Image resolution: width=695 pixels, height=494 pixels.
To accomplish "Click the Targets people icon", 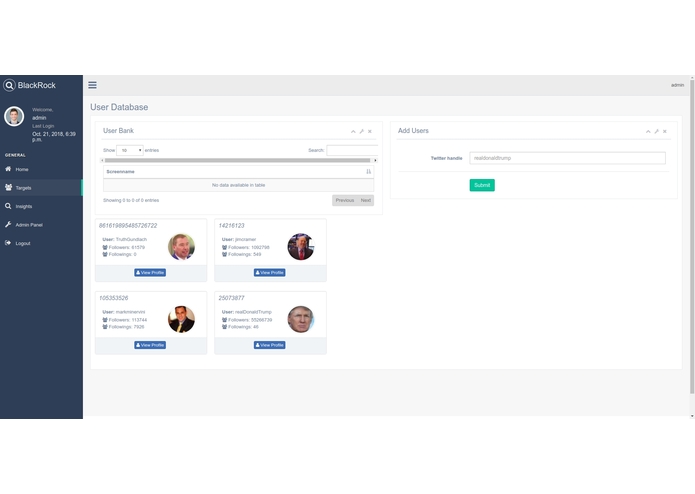I will [x=8, y=187].
